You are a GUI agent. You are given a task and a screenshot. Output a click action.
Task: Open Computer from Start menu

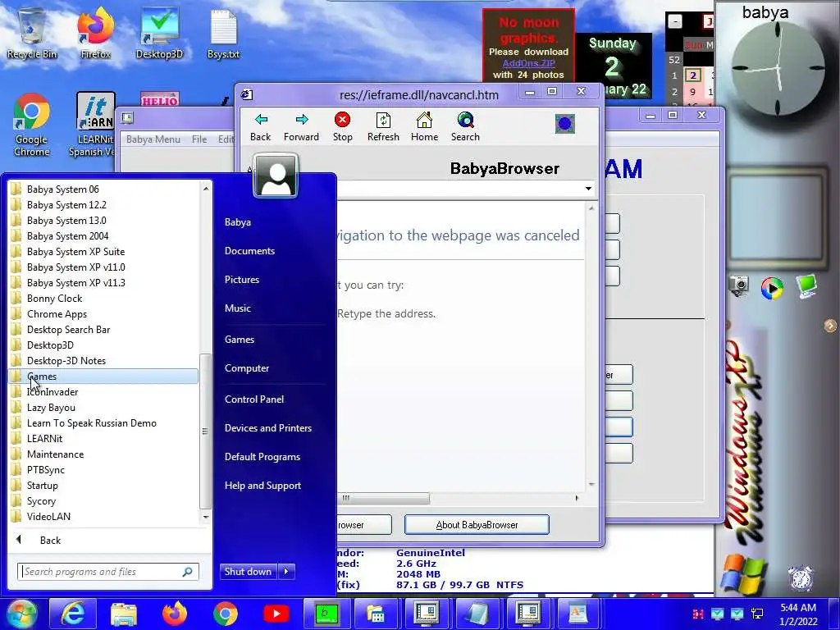pos(247,368)
